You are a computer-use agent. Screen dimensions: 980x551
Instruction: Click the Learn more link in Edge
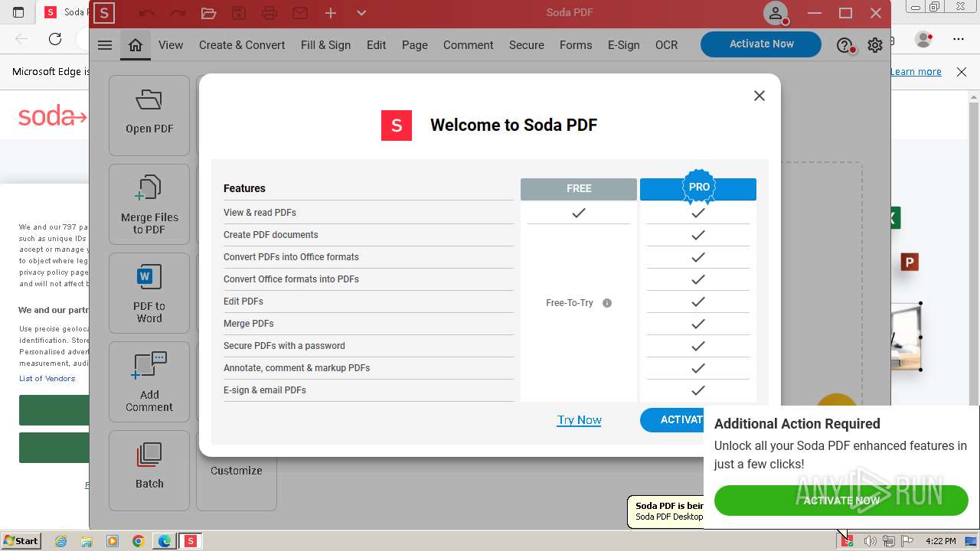916,72
